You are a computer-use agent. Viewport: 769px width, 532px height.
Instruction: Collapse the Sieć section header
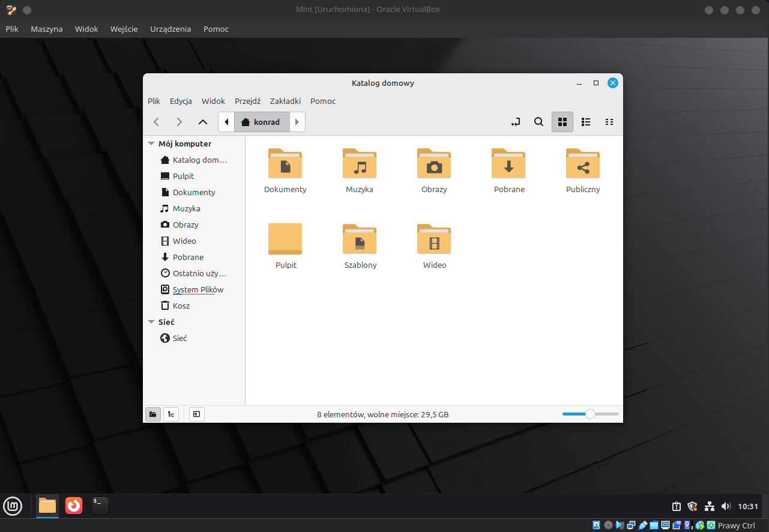151,322
